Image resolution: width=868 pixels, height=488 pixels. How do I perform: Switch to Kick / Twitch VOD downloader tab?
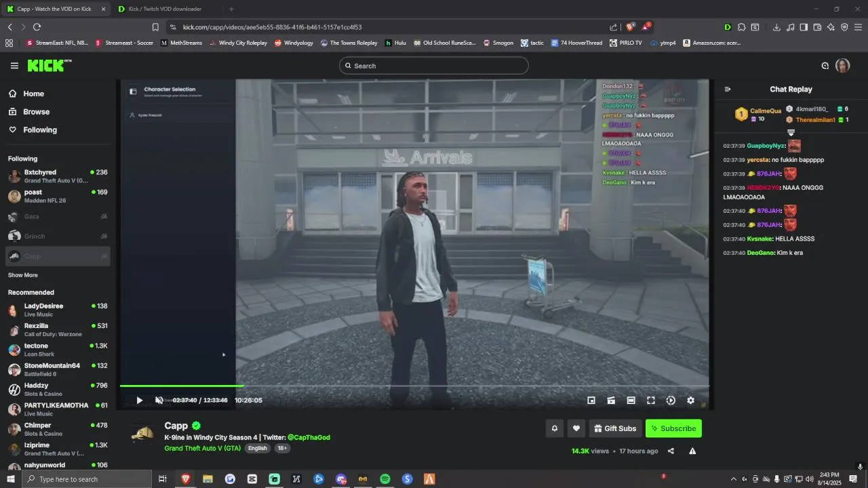pos(166,9)
